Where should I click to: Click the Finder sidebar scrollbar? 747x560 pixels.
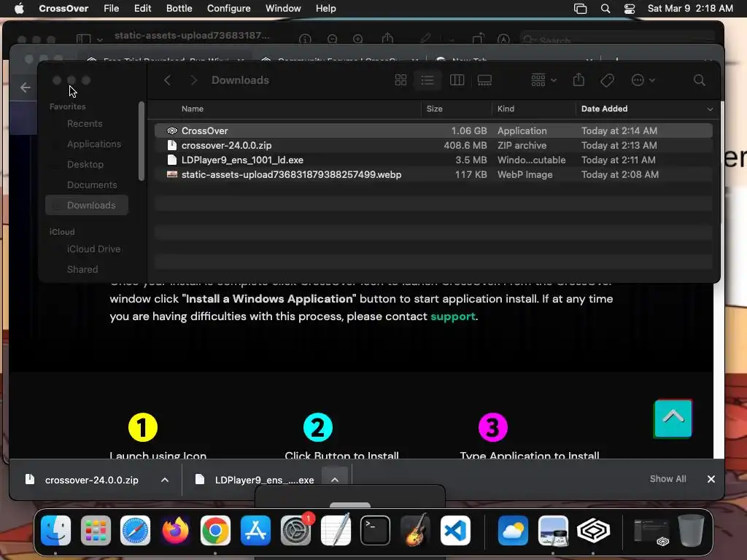[x=141, y=141]
